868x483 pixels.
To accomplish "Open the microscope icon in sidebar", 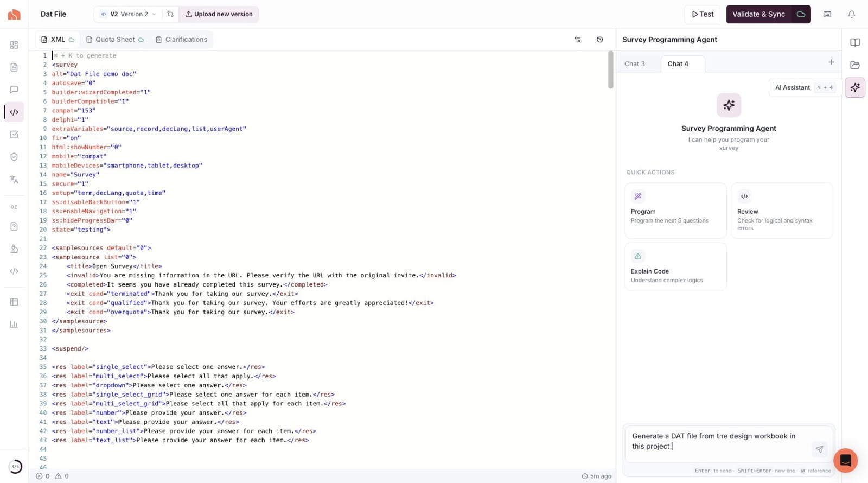I will pyautogui.click(x=14, y=249).
